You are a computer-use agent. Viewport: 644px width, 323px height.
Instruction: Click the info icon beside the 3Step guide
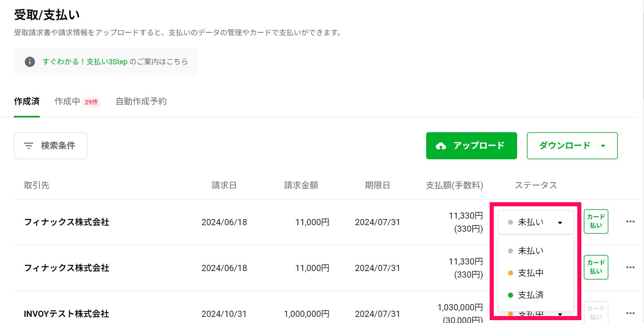coord(30,62)
